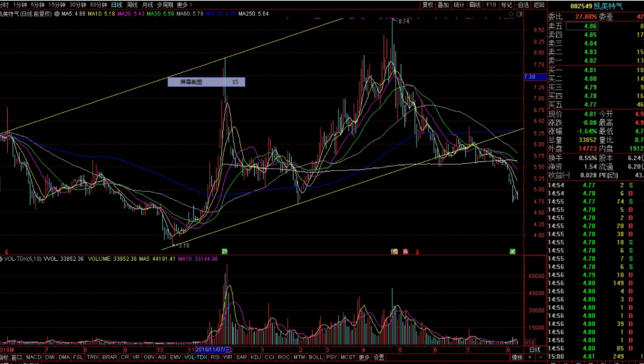
Task: Switch to 1分钟 period tab
Action: point(20,5)
